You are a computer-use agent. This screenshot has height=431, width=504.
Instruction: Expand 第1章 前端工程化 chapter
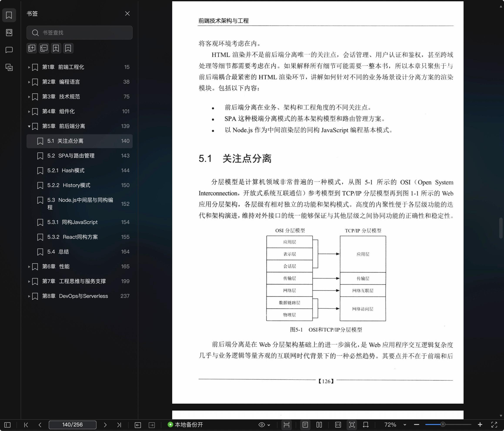tap(29, 67)
